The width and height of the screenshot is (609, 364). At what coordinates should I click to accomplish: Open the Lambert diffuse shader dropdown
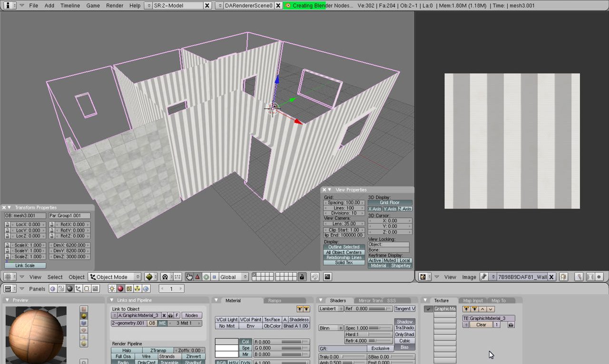(x=331, y=309)
